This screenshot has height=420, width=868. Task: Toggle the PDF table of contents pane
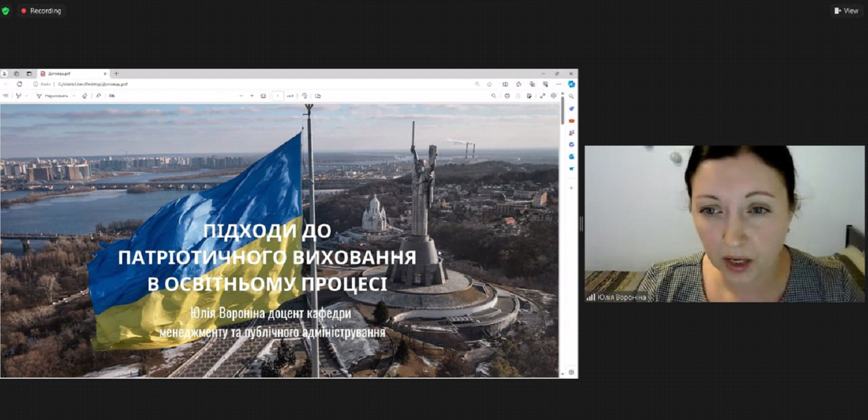coord(6,96)
